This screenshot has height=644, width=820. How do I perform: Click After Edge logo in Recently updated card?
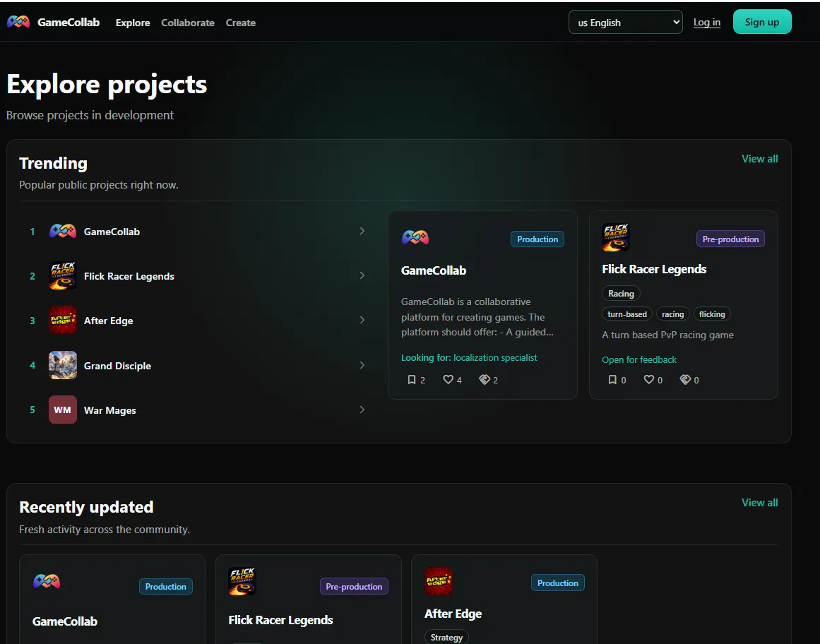438,581
